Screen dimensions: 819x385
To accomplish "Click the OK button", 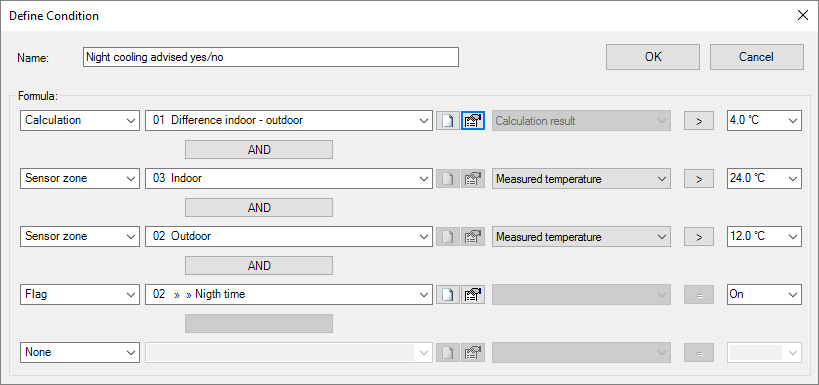I will [653, 56].
